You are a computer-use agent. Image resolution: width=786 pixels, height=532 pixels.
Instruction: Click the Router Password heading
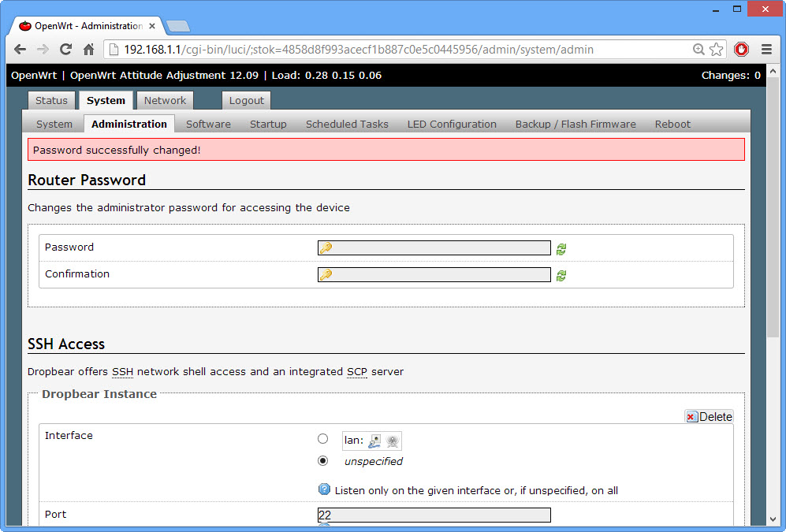(x=87, y=180)
